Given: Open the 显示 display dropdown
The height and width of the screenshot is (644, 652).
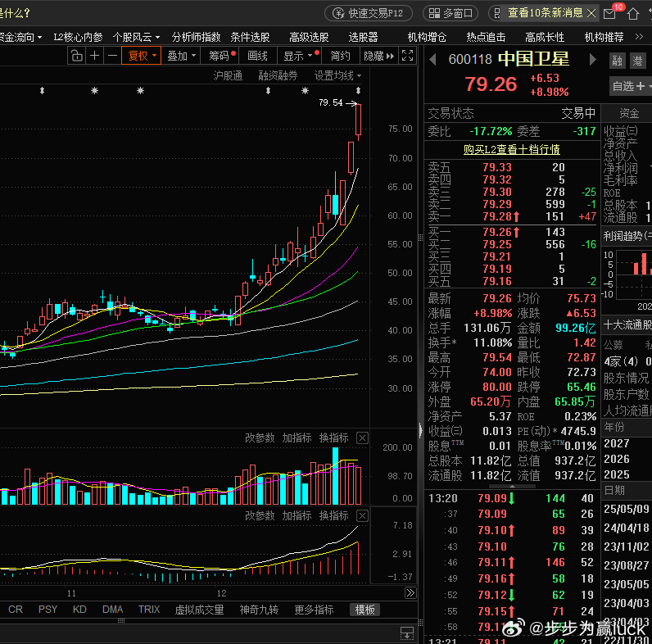Looking at the screenshot, I should tap(300, 56).
